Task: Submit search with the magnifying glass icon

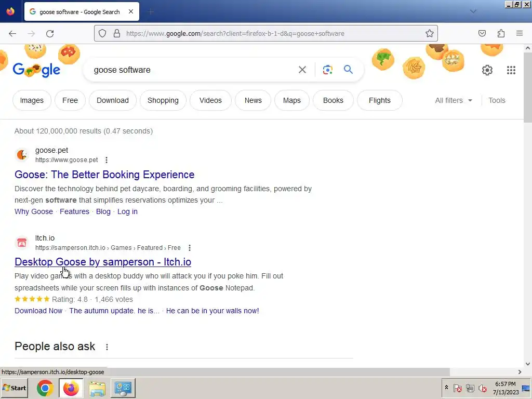Action: tap(348, 70)
